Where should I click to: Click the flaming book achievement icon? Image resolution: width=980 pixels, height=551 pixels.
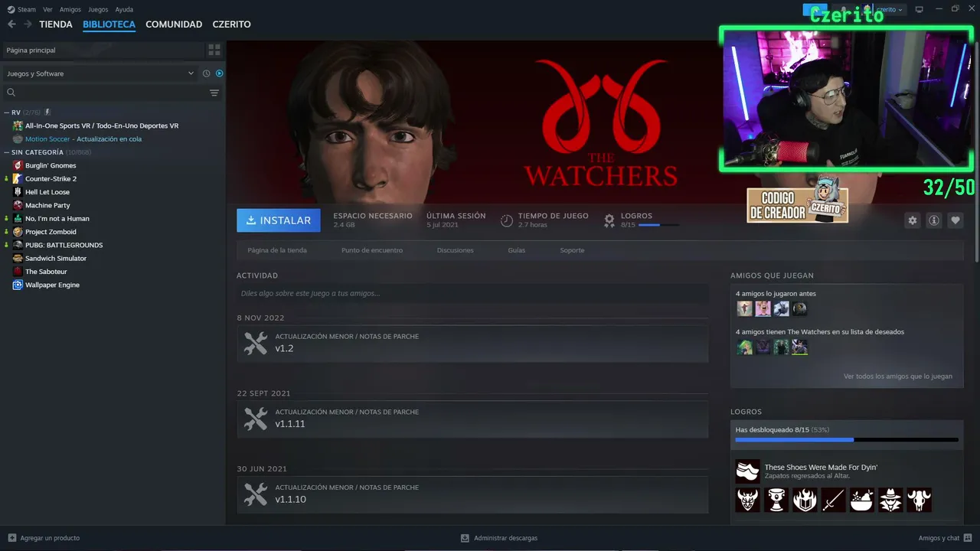(805, 500)
